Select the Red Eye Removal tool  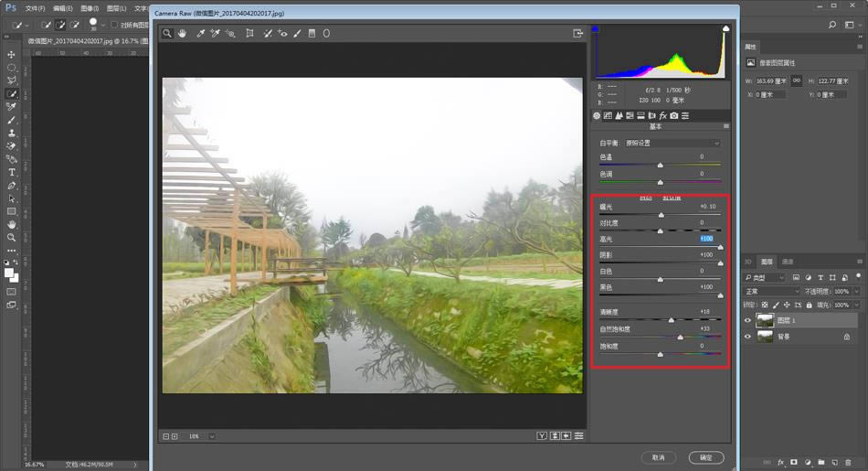[282, 34]
